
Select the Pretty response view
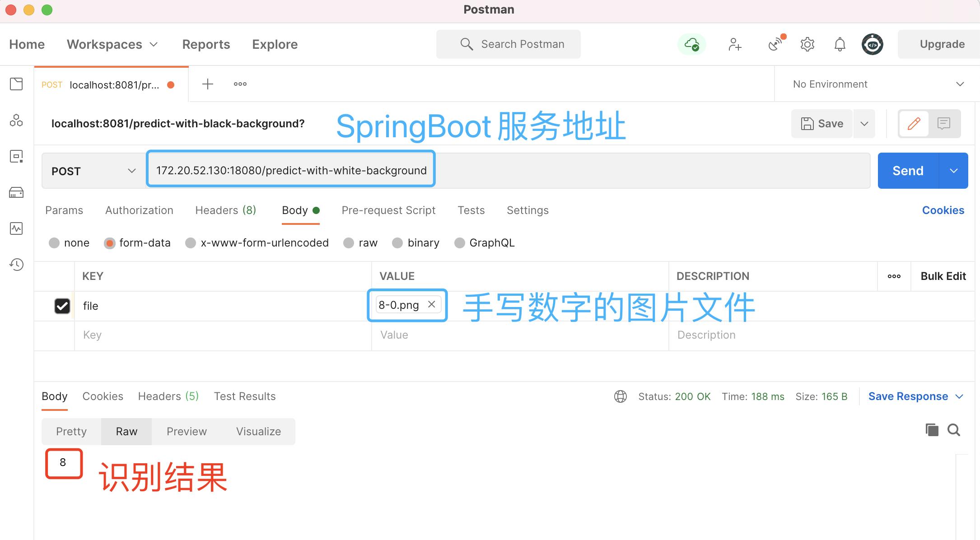pyautogui.click(x=71, y=431)
